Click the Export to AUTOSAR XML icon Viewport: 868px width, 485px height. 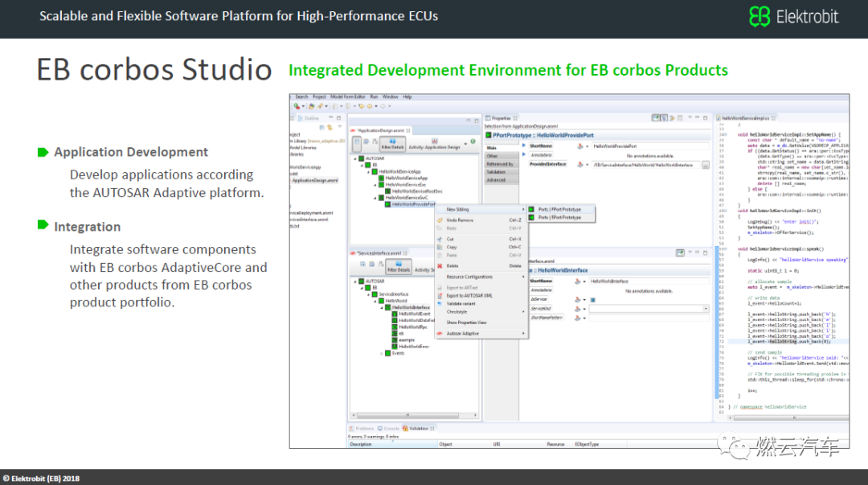tap(440, 295)
